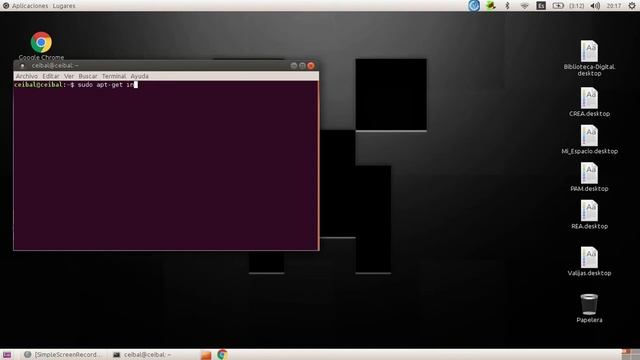
Task: Open Buscar menu in terminal
Action: coord(88,76)
